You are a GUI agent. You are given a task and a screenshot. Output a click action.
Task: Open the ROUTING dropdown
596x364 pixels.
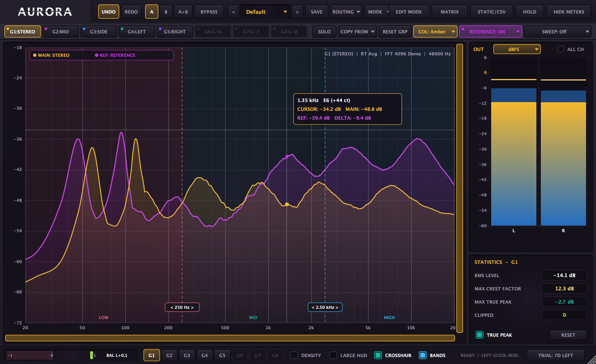[346, 12]
